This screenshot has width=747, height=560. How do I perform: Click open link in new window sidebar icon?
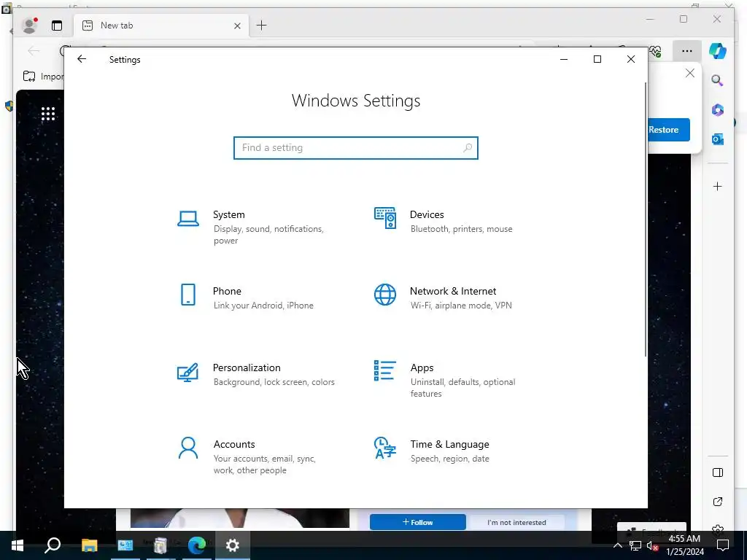[718, 502]
